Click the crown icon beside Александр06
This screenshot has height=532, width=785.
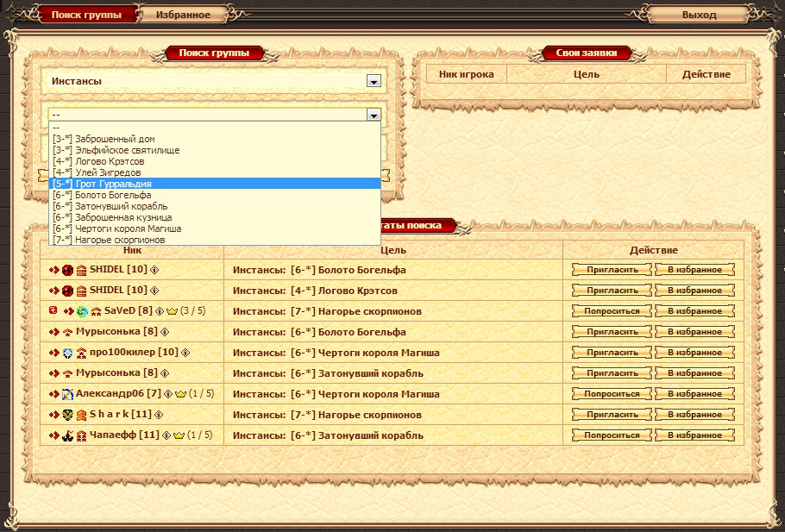click(180, 393)
